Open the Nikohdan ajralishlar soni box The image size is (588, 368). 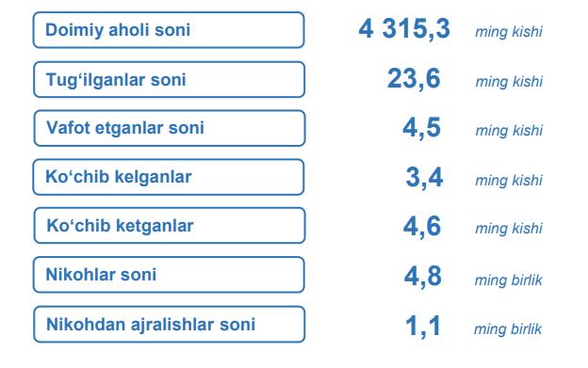pyautogui.click(x=169, y=324)
